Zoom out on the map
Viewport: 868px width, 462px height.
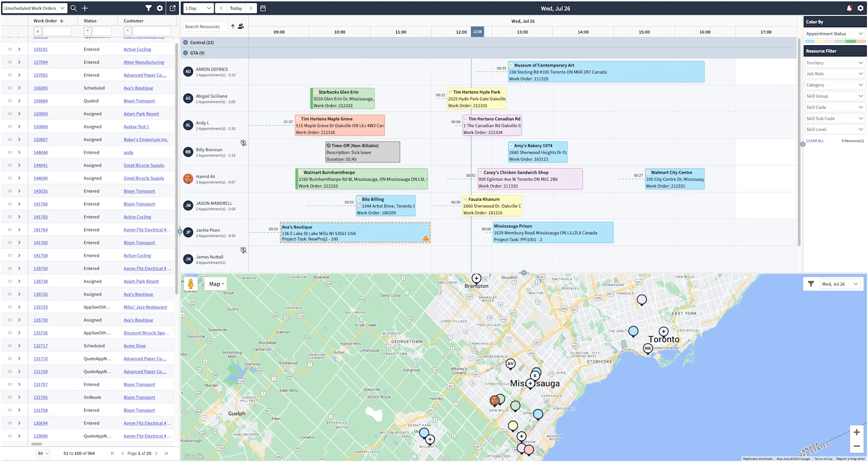(x=857, y=446)
